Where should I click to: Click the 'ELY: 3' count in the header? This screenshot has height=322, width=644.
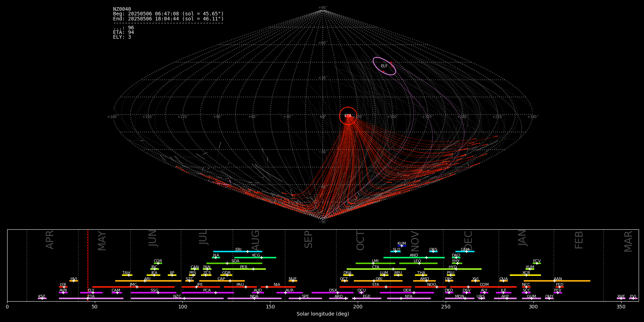click(x=122, y=37)
